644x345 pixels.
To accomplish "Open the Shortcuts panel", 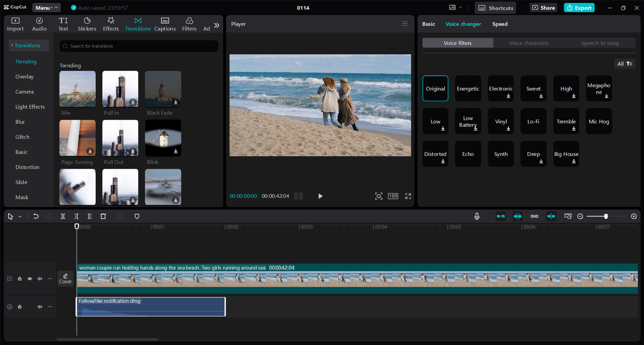I will (x=496, y=8).
